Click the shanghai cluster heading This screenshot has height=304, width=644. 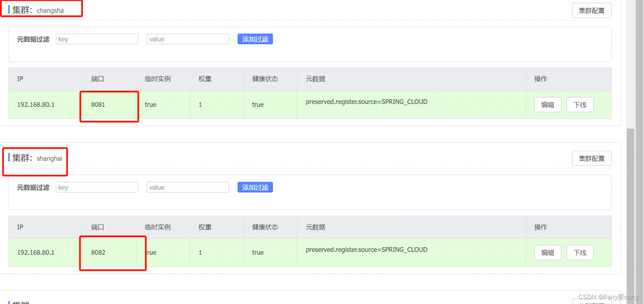37,158
